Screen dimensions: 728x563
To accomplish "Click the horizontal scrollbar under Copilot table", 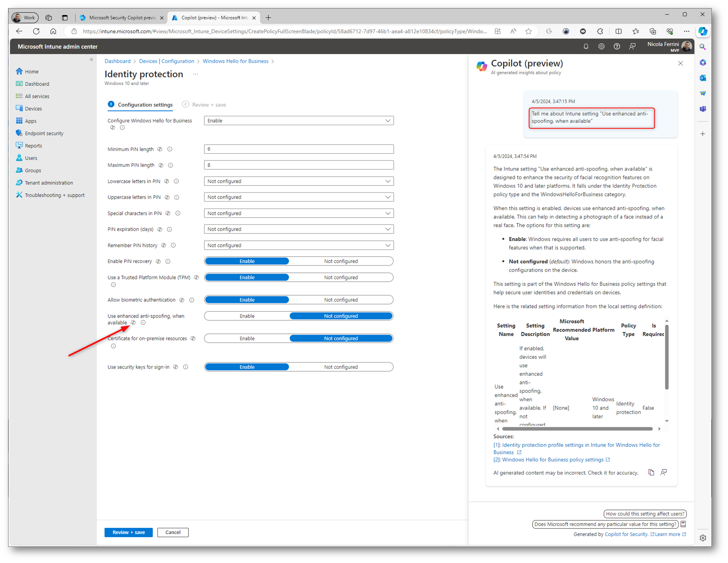I will point(577,429).
